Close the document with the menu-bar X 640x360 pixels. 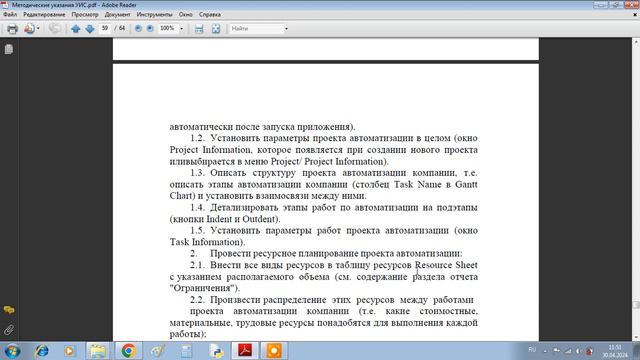[x=635, y=14]
